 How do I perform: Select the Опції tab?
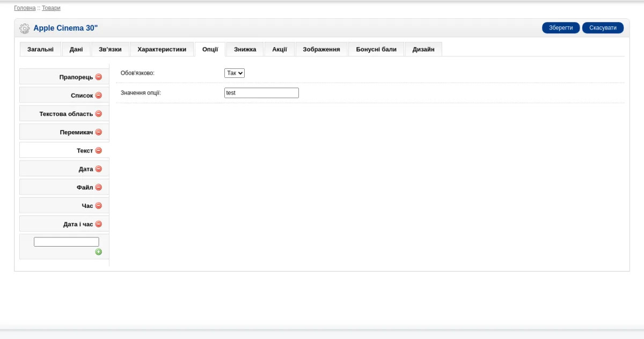(210, 49)
